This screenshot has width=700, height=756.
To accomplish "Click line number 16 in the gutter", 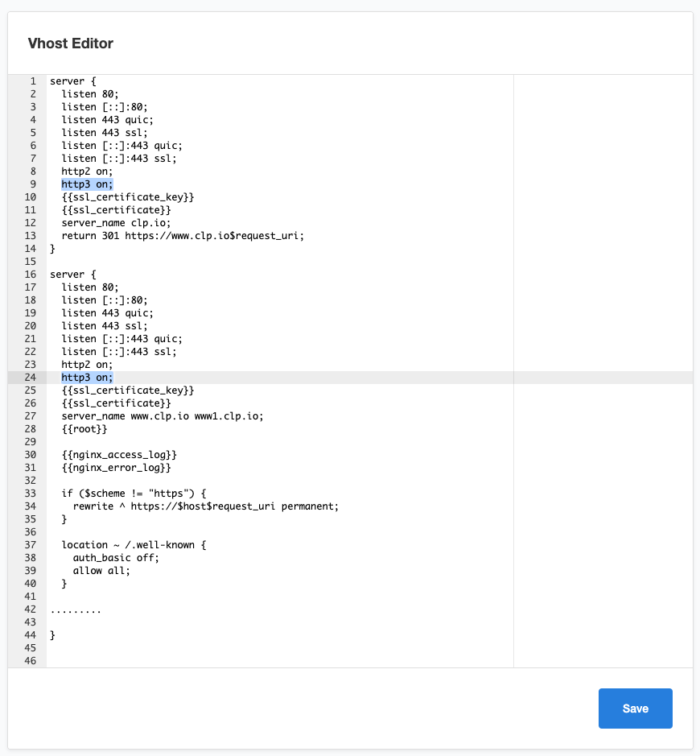I will click(31, 275).
